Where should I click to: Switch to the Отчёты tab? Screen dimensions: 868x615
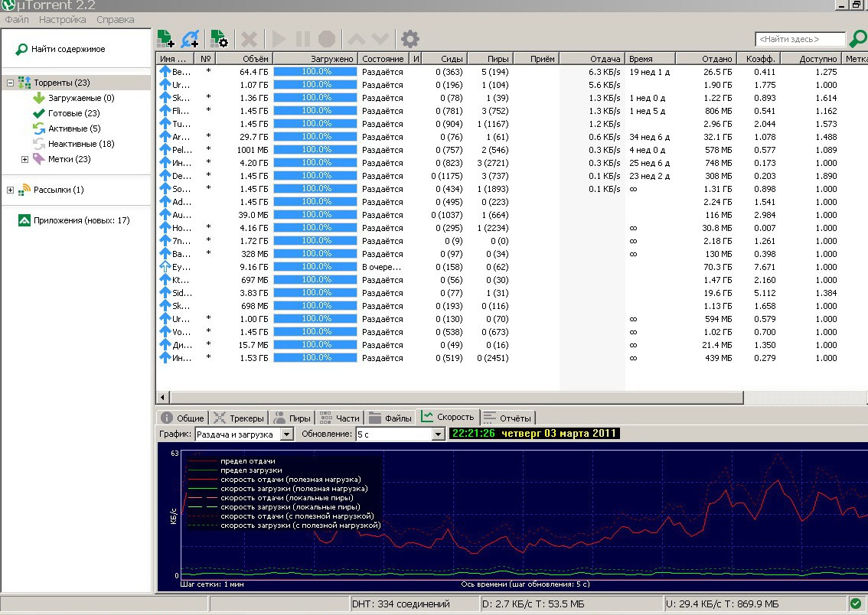click(x=507, y=418)
